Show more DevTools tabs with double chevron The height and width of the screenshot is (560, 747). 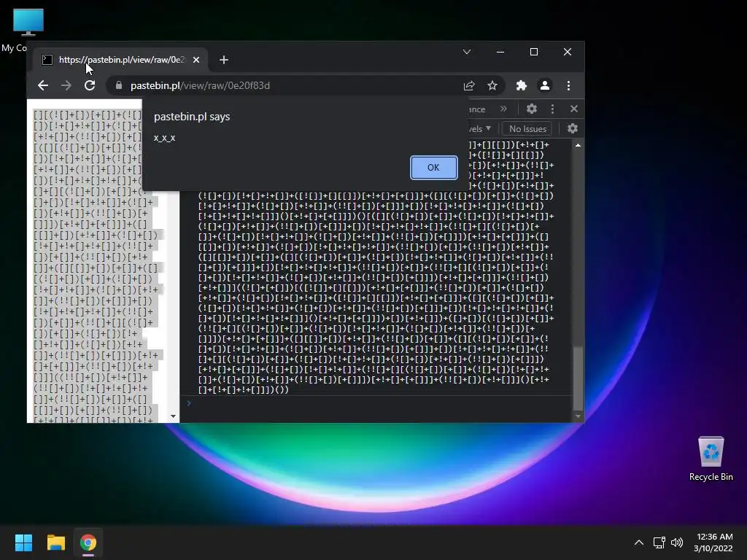tap(503, 109)
